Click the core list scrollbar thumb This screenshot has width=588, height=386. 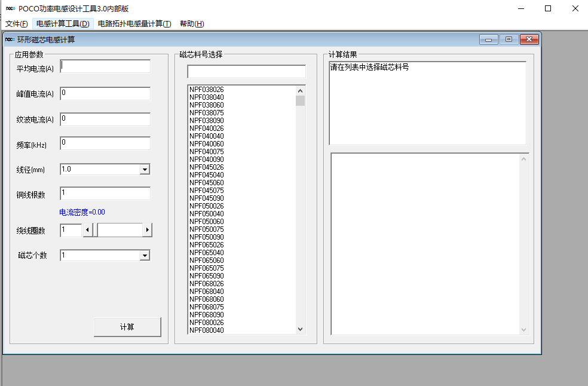point(300,100)
